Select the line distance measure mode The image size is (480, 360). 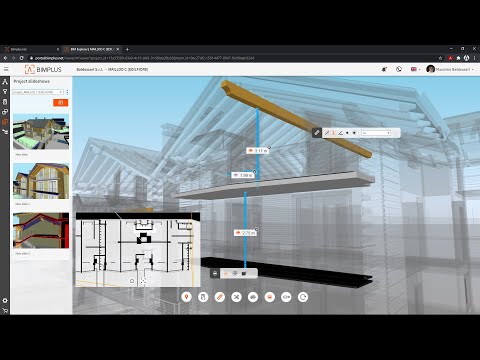(x=327, y=133)
